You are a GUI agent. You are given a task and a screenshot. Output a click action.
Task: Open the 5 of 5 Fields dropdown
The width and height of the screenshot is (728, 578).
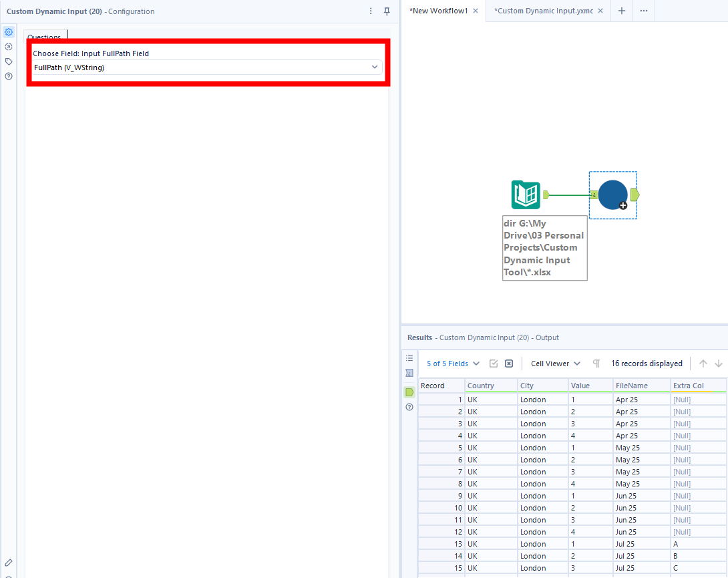453,364
